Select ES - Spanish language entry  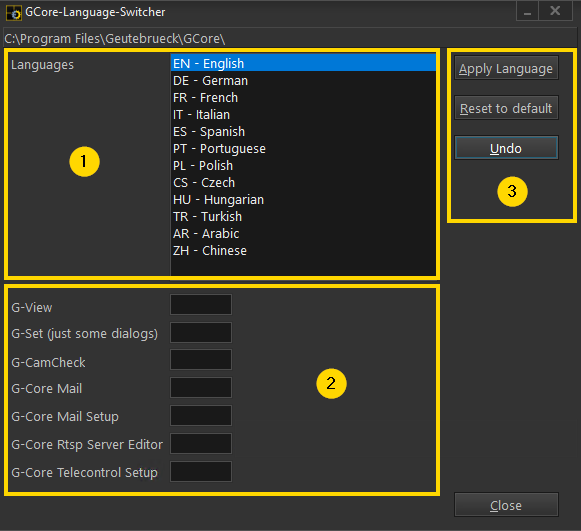pyautogui.click(x=303, y=132)
